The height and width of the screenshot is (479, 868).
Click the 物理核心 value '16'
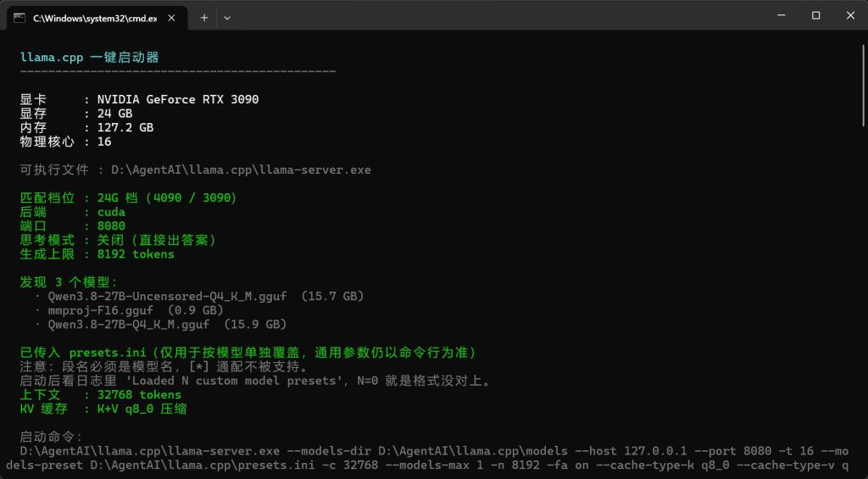[x=104, y=142]
